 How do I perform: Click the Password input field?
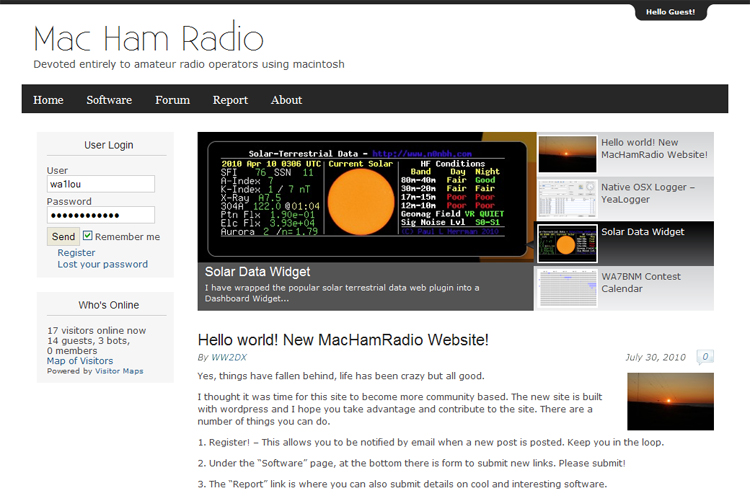101,215
